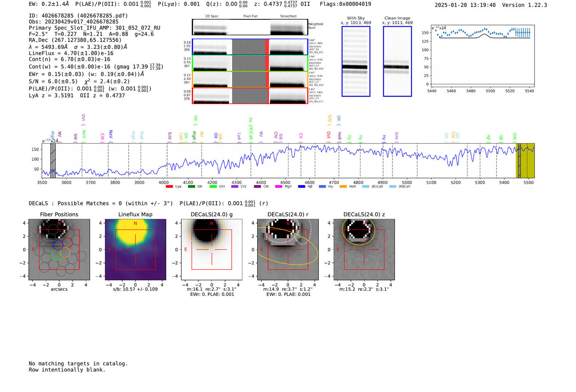Click the yellow highlighted band in the full spectrum
The height and width of the screenshot is (392, 576).
(x=525, y=161)
